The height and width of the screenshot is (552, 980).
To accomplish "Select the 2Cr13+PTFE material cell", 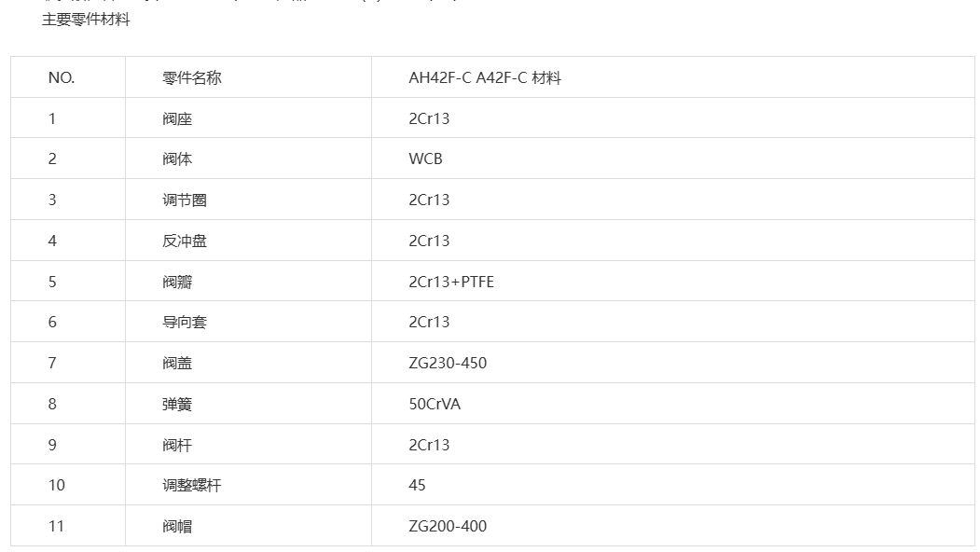I will [673, 282].
